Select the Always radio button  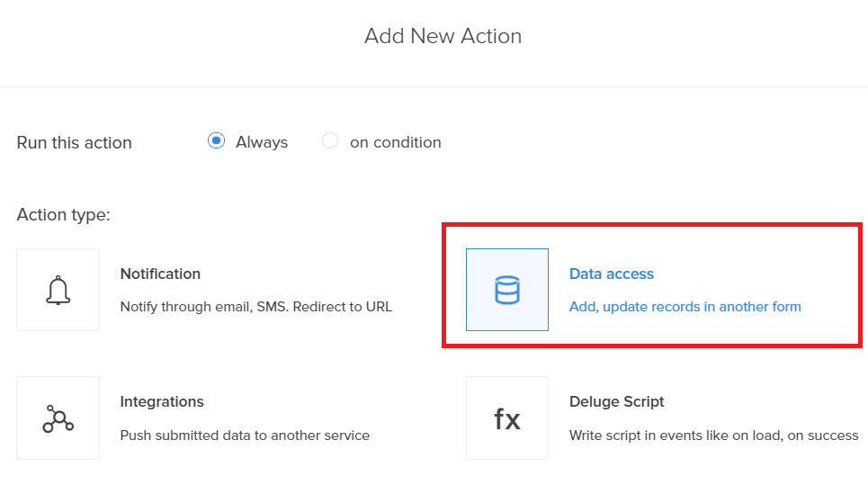pos(216,141)
